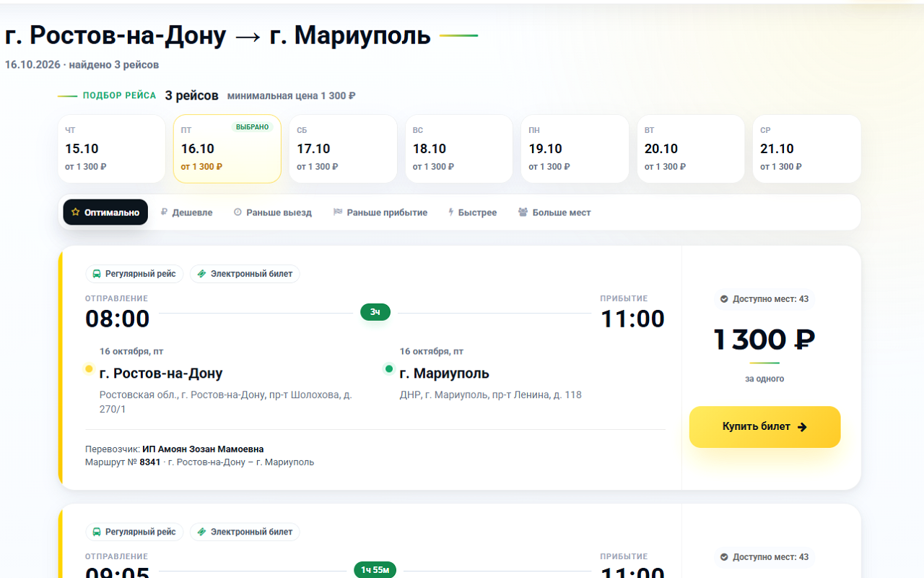Buy ticket for the 08:00 trip
This screenshot has width=924, height=578.
[x=765, y=427]
